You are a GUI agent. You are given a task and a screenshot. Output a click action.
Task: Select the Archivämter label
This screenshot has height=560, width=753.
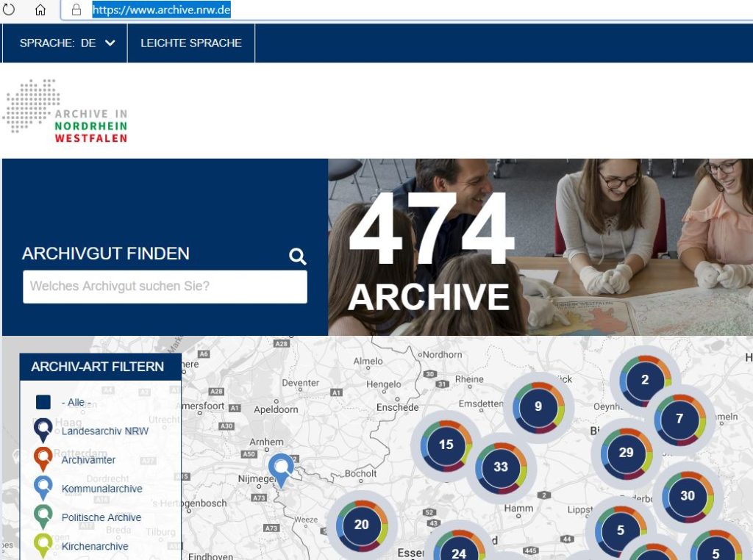click(x=88, y=460)
